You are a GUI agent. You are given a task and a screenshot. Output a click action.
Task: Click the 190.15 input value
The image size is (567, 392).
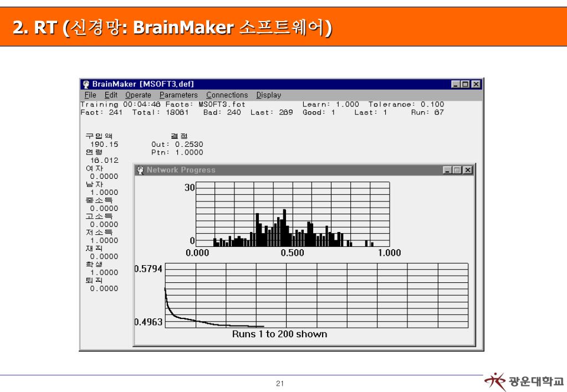104,144
